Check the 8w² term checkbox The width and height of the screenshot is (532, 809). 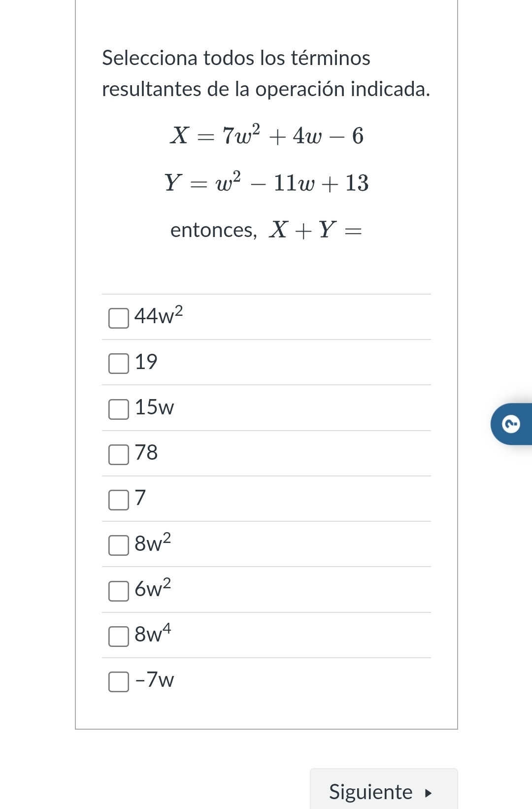119,545
